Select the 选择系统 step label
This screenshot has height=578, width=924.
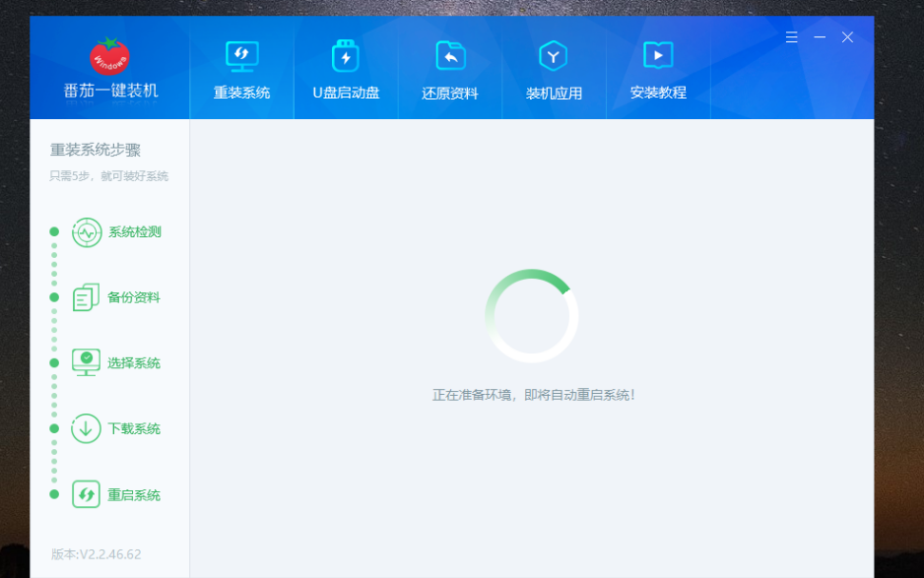(134, 363)
